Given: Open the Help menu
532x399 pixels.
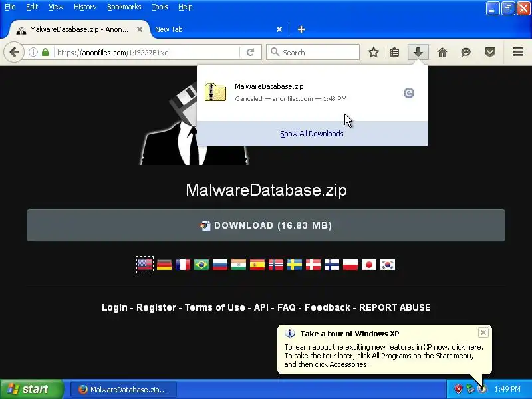Looking at the screenshot, I should click(186, 7).
